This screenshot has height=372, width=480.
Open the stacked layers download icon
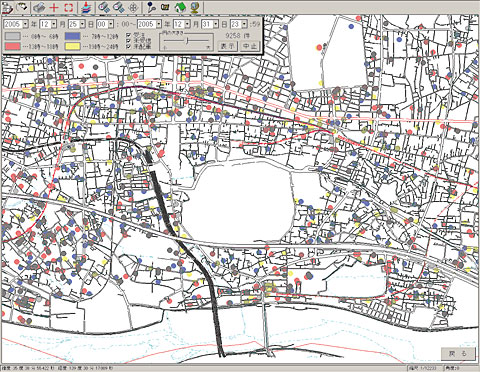[87, 7]
